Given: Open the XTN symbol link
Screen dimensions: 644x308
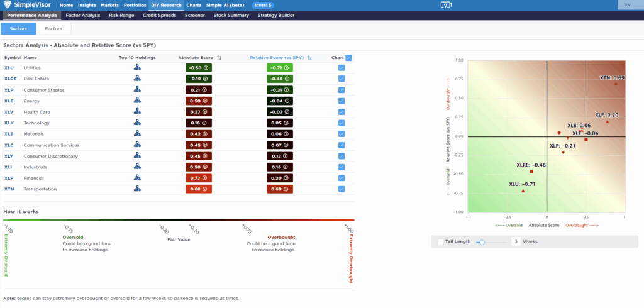Looking at the screenshot, I should (x=9, y=189).
